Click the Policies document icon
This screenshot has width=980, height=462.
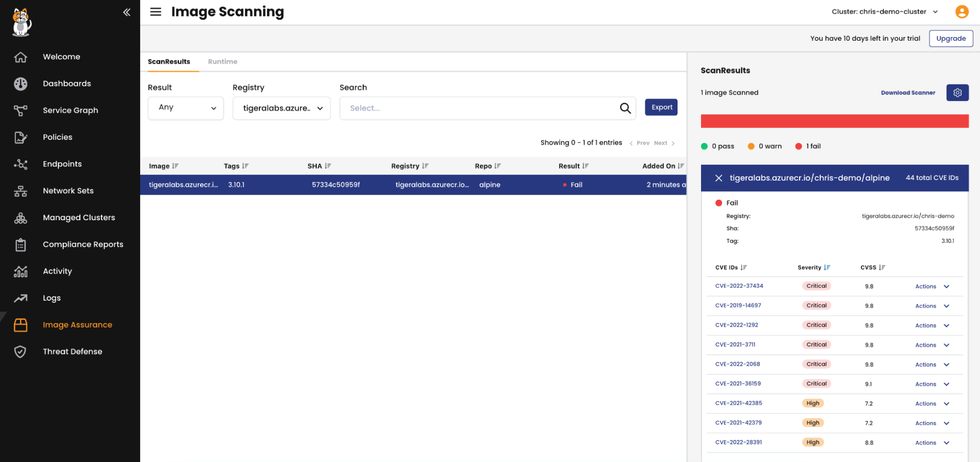[x=21, y=137]
